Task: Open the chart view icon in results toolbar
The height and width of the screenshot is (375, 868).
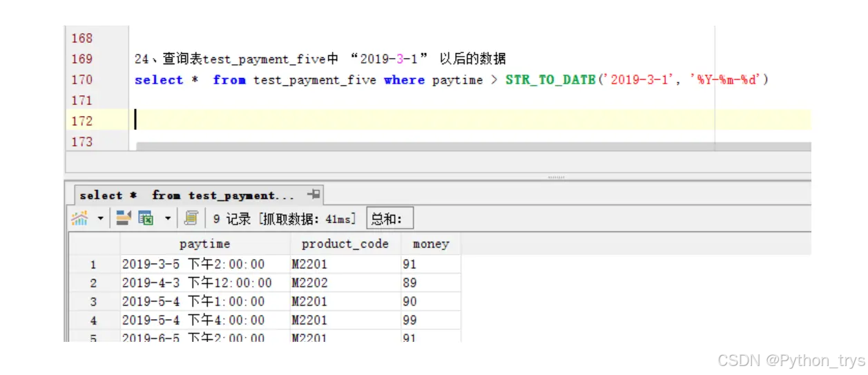Action: click(80, 219)
